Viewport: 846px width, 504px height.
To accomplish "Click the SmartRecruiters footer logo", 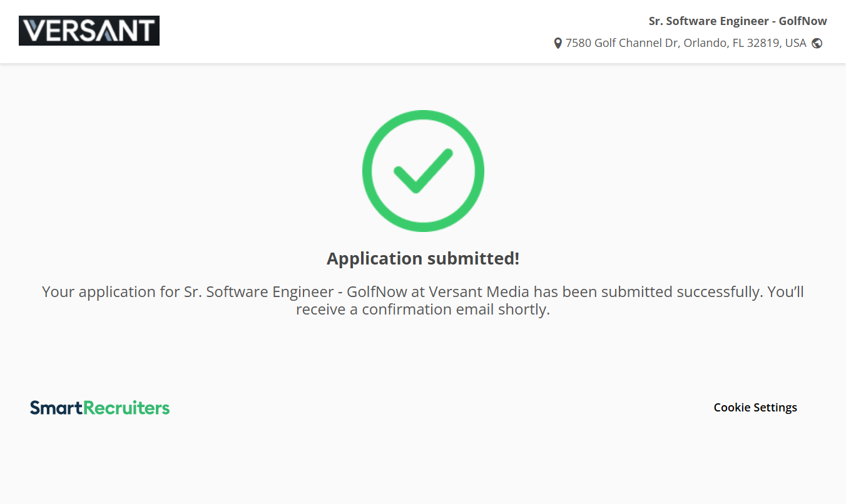I will (x=100, y=408).
